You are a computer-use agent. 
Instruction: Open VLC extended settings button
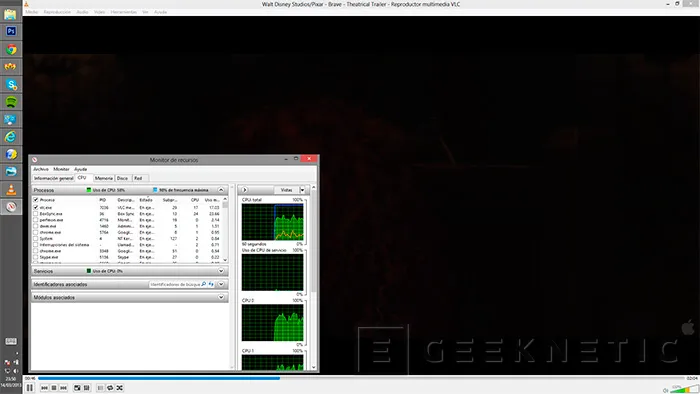click(x=87, y=388)
